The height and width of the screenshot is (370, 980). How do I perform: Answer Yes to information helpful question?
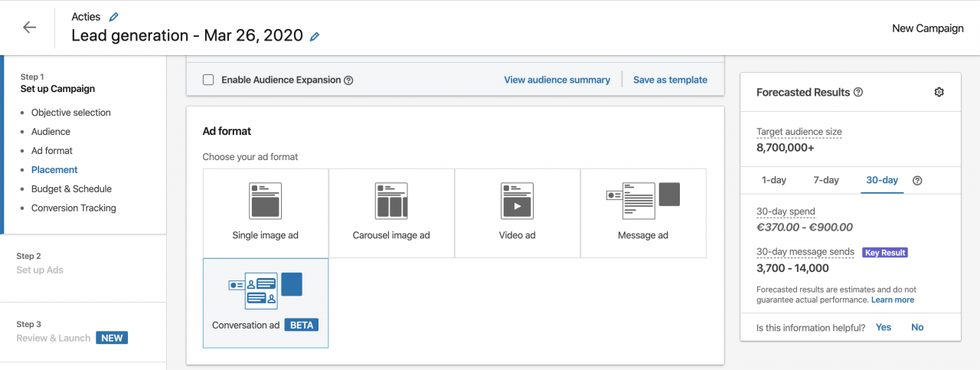tap(884, 327)
